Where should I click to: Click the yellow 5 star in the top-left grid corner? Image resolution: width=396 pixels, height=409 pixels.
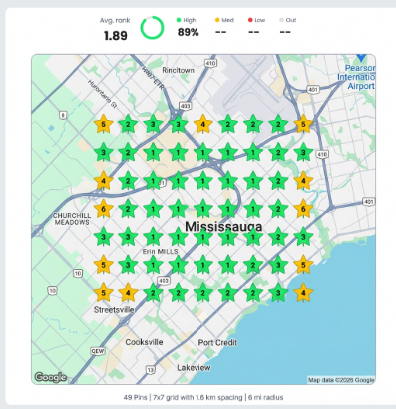103,124
